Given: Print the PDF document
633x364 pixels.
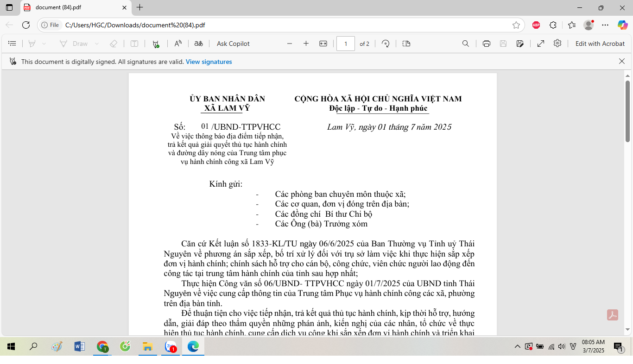Looking at the screenshot, I should pos(486,44).
